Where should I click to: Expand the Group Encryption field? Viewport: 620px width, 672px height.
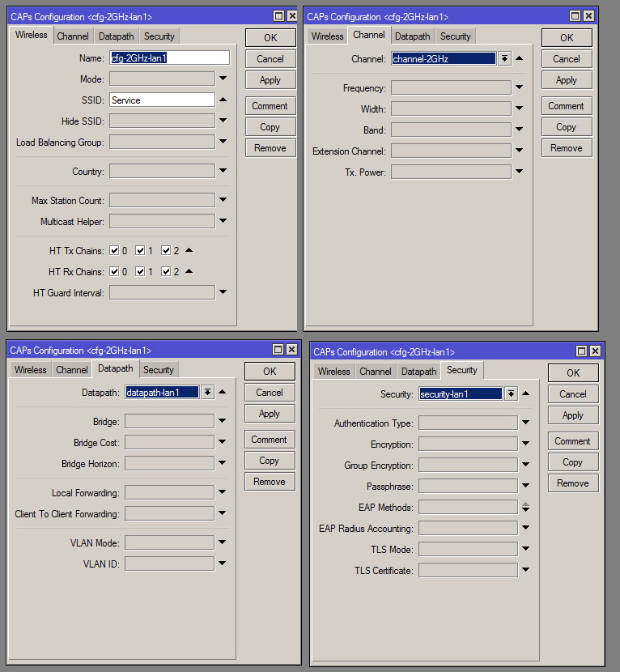(x=526, y=464)
